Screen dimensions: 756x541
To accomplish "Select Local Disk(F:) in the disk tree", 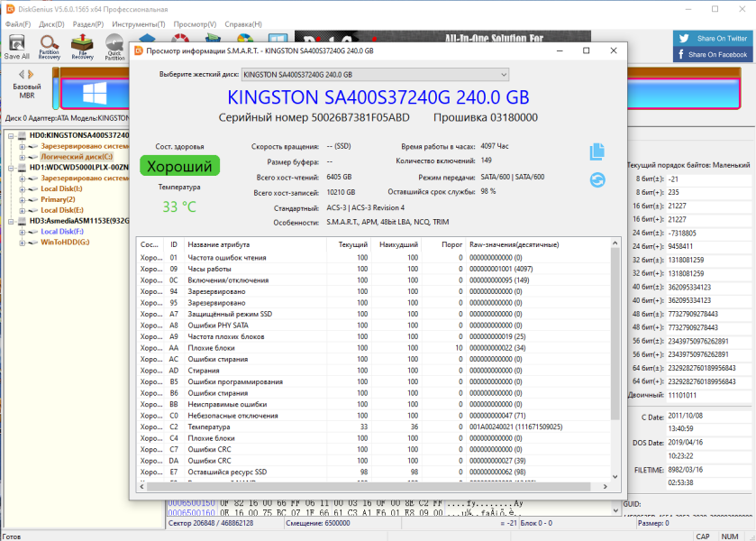I will [61, 232].
